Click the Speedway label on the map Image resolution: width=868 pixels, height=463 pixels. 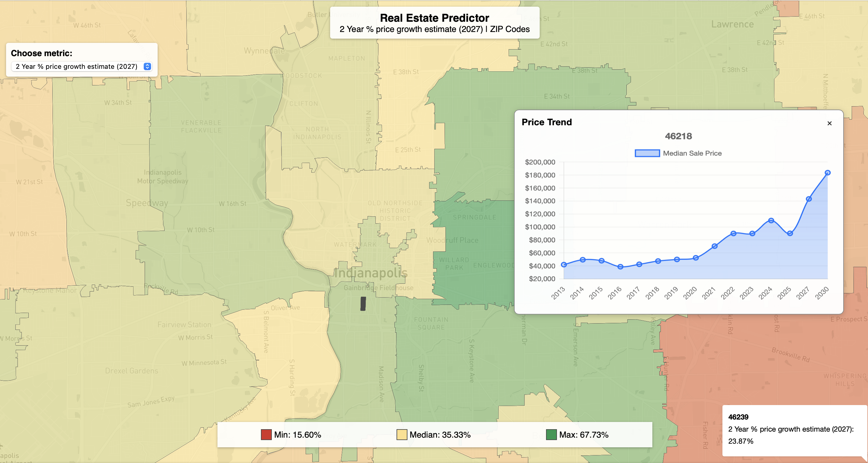[147, 203]
